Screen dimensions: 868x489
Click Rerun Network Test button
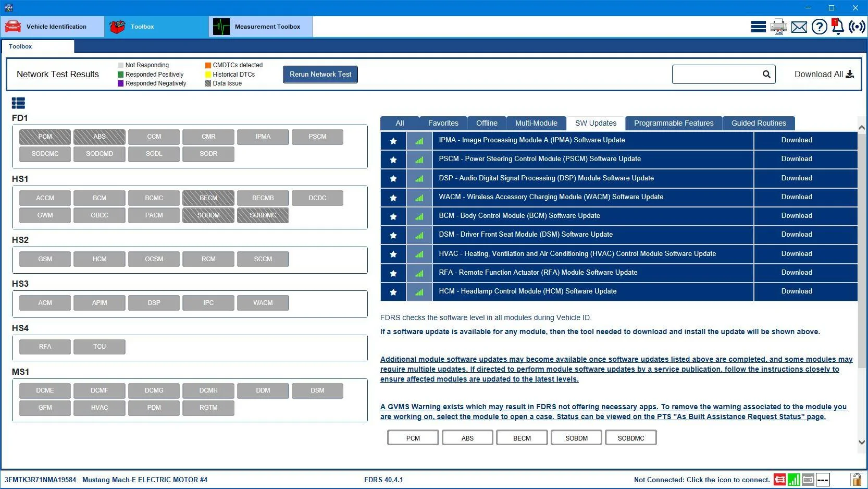[x=320, y=74]
